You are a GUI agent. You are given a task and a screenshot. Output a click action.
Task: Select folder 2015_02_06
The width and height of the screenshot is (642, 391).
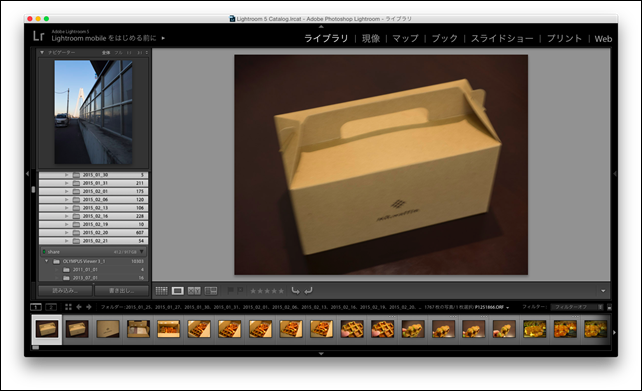(x=93, y=199)
